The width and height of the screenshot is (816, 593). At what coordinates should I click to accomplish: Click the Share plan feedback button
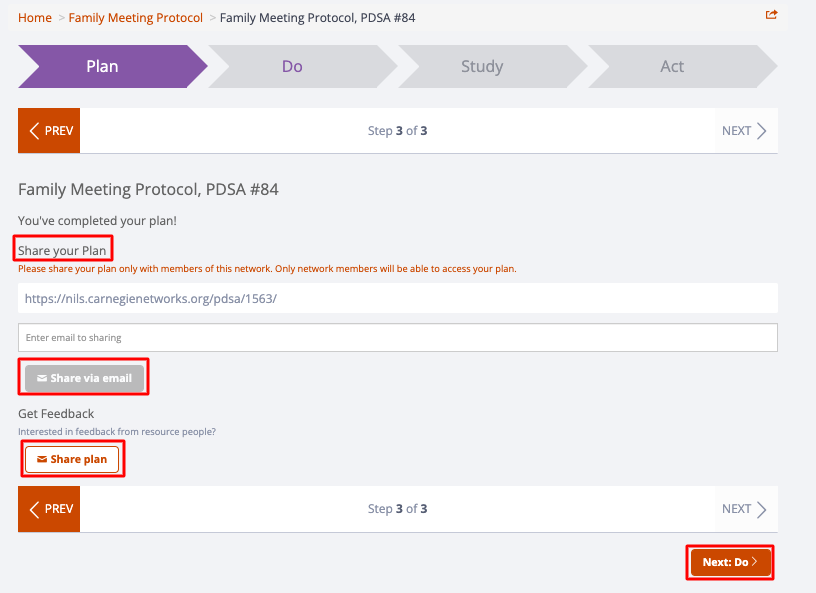pyautogui.click(x=72, y=459)
